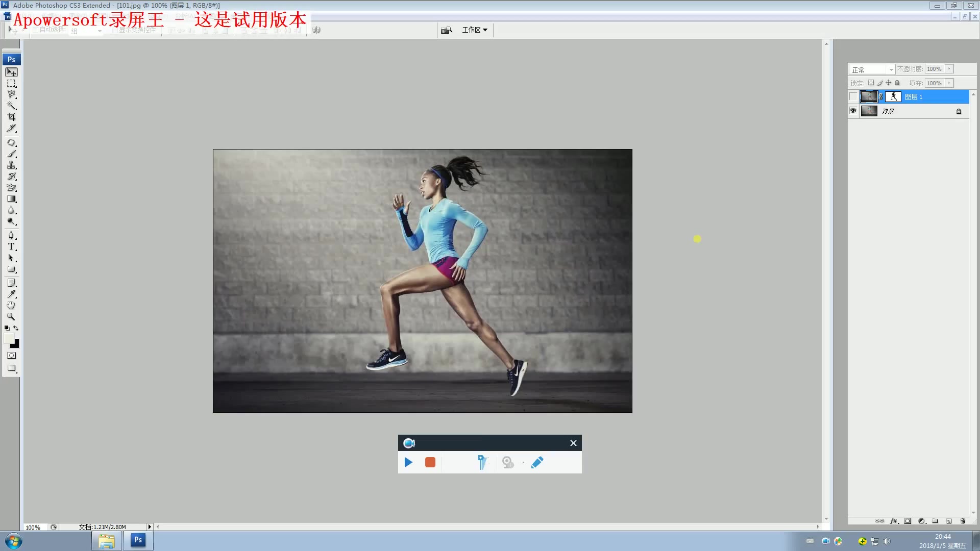Click the 背景 layer lock icon

click(x=959, y=111)
